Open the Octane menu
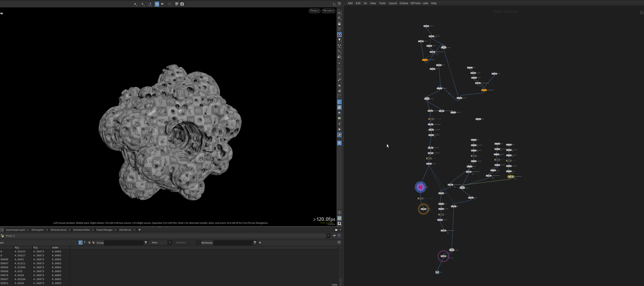644x286 pixels. point(404,3)
